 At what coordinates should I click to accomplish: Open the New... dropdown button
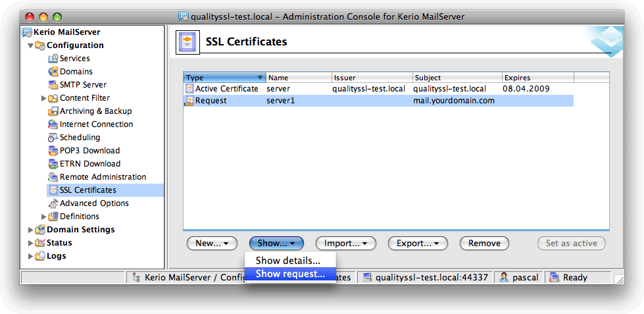point(212,244)
